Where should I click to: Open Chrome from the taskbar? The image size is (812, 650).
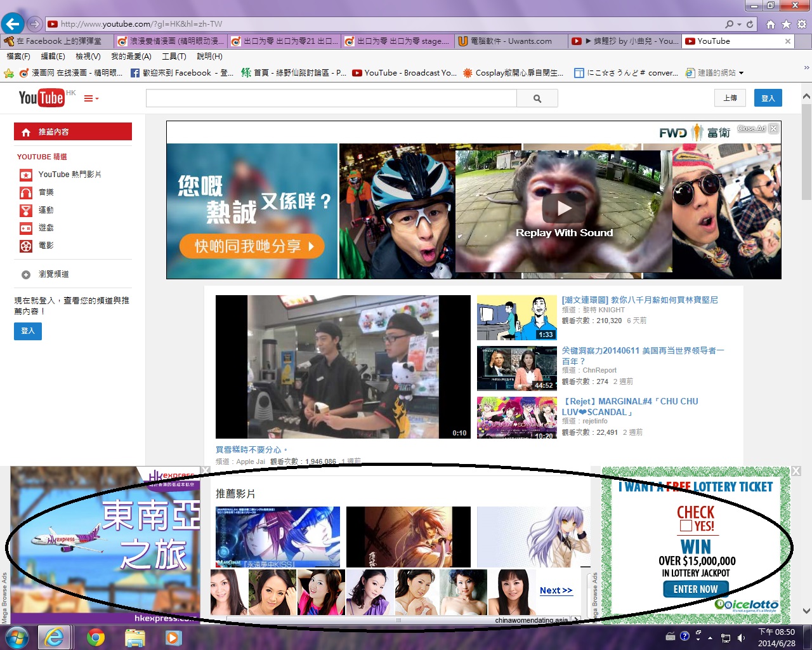(96, 637)
